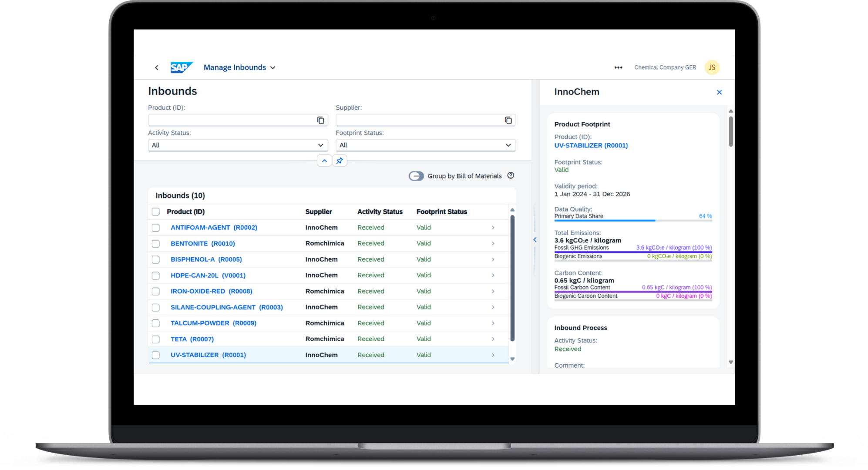Sort by the Supplier column header

(x=319, y=212)
